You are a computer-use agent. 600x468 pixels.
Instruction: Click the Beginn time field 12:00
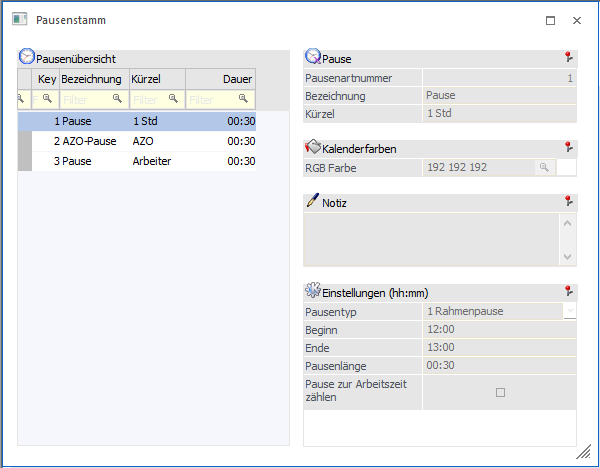498,329
